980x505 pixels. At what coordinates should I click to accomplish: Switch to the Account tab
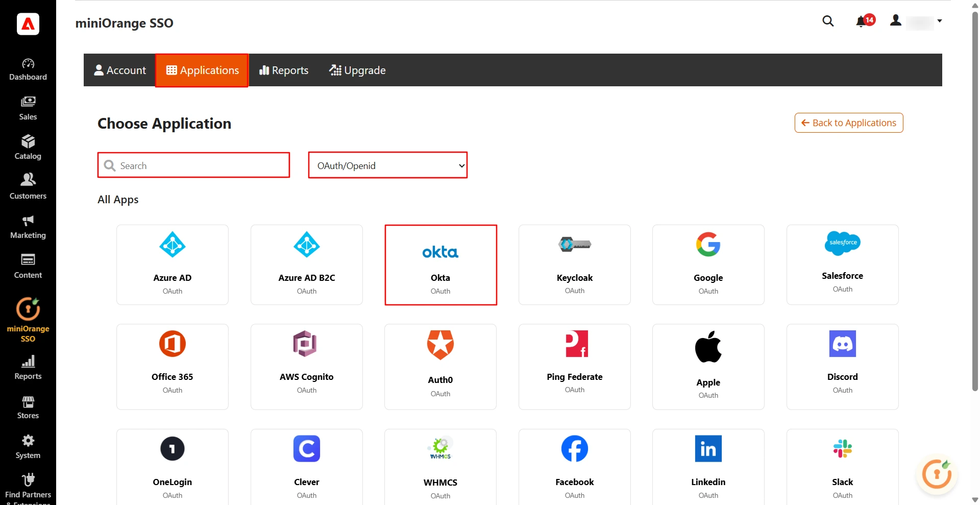(120, 70)
